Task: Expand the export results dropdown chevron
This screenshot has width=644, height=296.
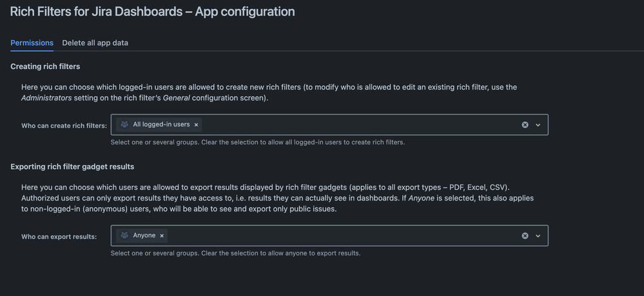Action: click(x=538, y=236)
